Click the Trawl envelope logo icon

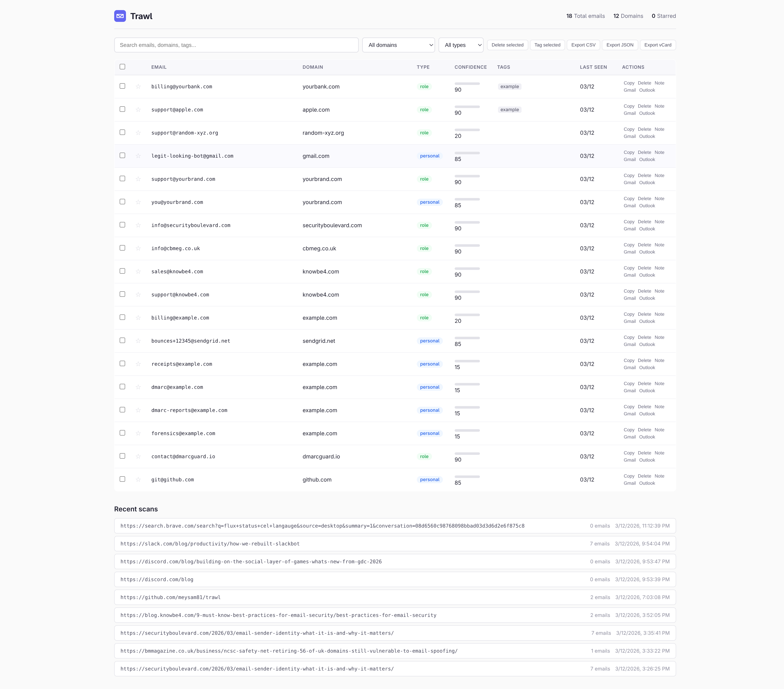(x=120, y=16)
